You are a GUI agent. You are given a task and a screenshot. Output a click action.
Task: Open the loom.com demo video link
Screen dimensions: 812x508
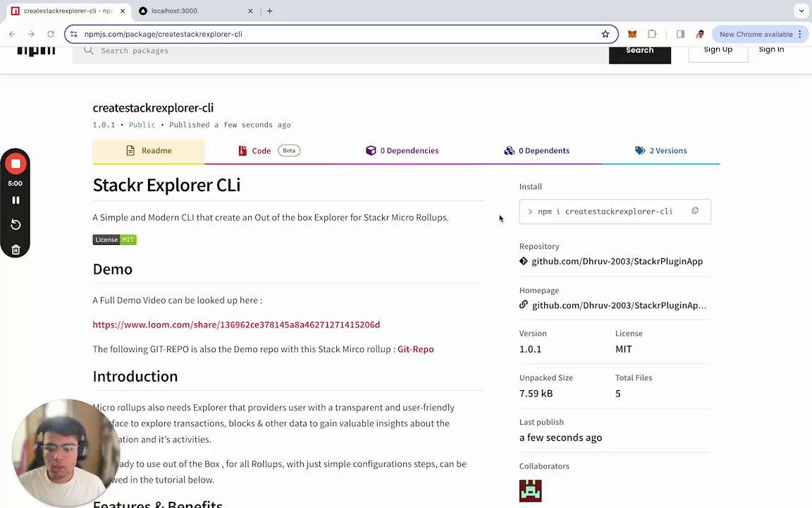point(236,325)
